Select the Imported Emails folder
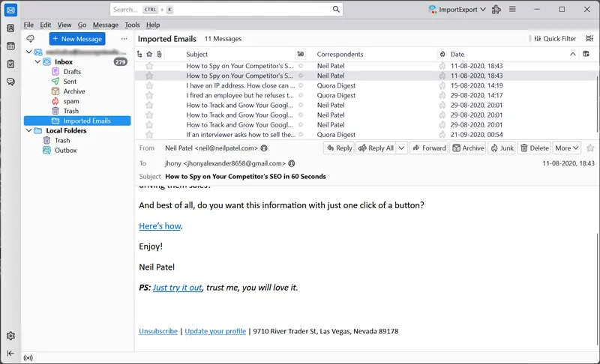The height and width of the screenshot is (364, 600). click(x=77, y=121)
